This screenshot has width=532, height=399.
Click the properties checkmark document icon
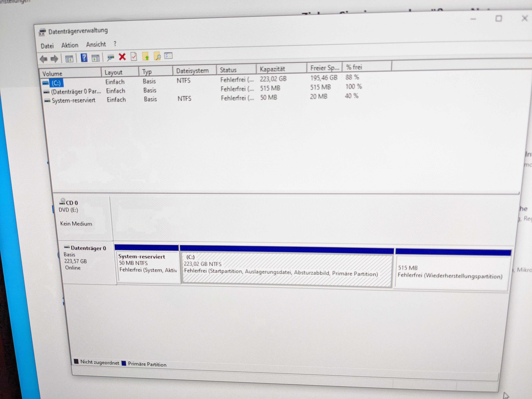click(x=134, y=57)
